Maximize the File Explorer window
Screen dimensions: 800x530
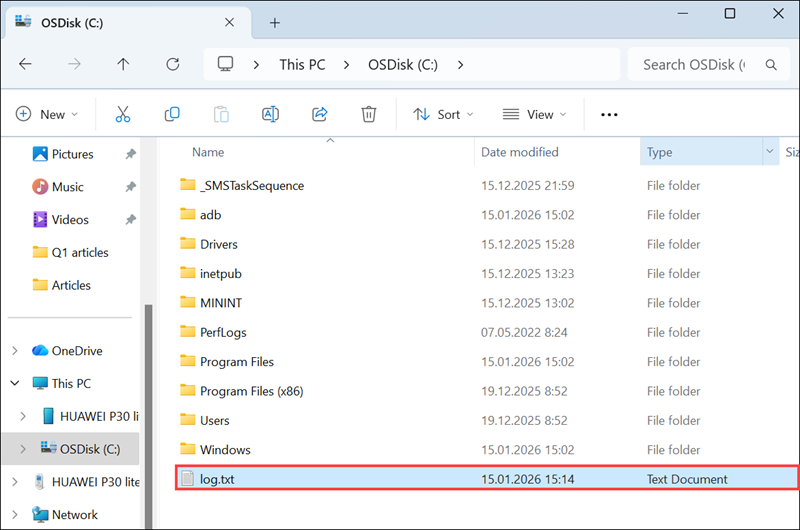click(x=730, y=14)
